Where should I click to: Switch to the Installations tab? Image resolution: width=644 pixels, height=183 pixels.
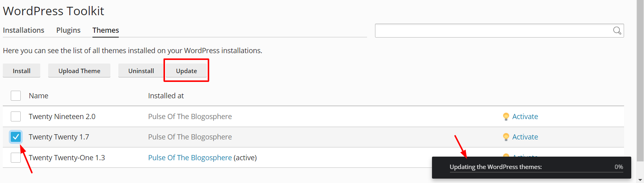[24, 30]
